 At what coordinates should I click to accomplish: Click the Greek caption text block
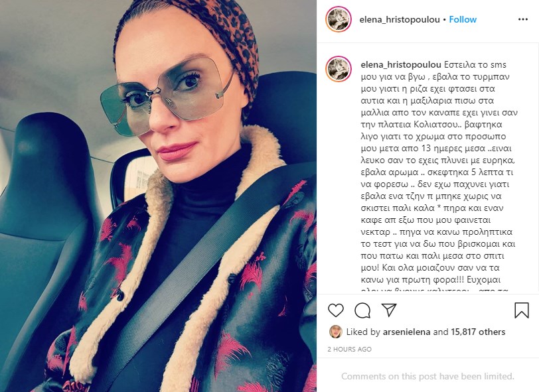coord(439,175)
